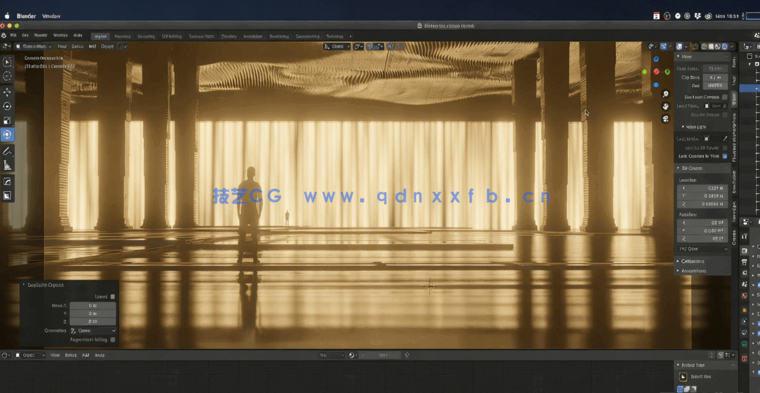Open the File menu
Viewport: 760px width, 393px height.
pyautogui.click(x=14, y=36)
